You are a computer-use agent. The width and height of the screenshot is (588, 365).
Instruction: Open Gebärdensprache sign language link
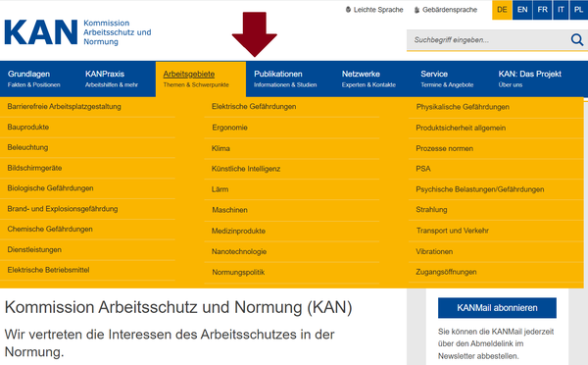tap(446, 10)
